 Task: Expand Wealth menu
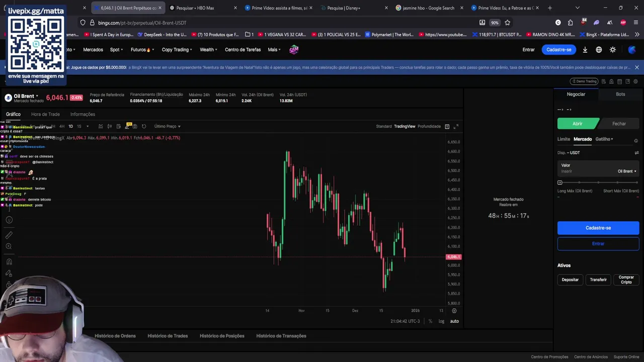click(208, 50)
